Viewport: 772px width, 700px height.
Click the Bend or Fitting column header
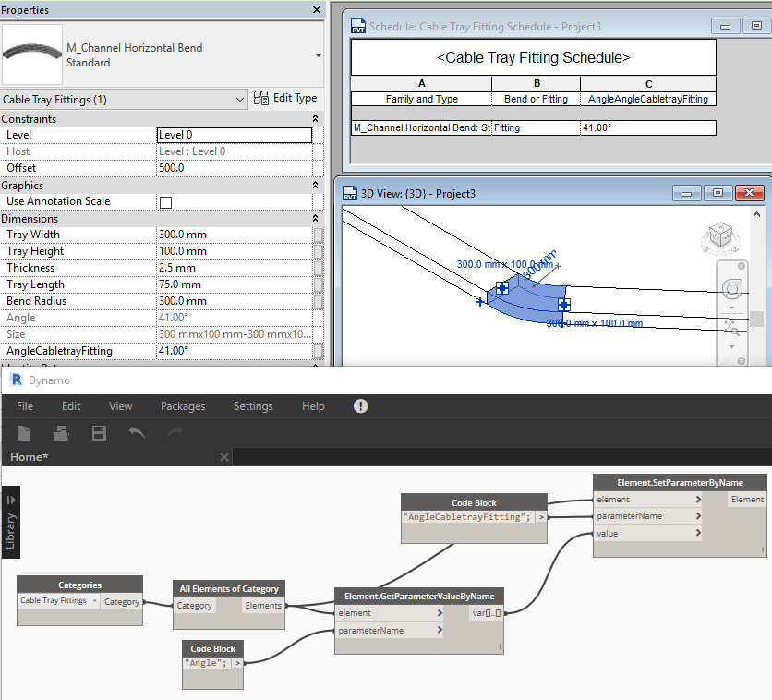pos(536,99)
